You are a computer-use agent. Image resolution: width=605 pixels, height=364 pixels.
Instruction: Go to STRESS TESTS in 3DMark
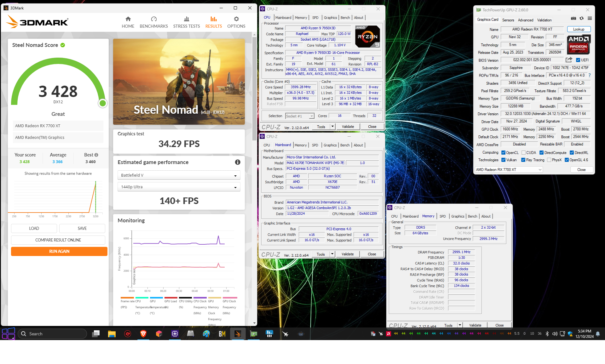tap(187, 22)
